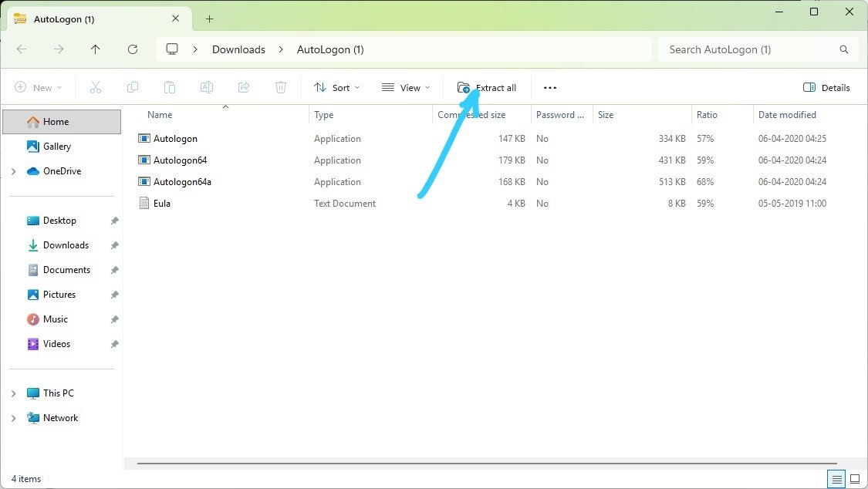Expand the This PC tree node

(x=13, y=393)
